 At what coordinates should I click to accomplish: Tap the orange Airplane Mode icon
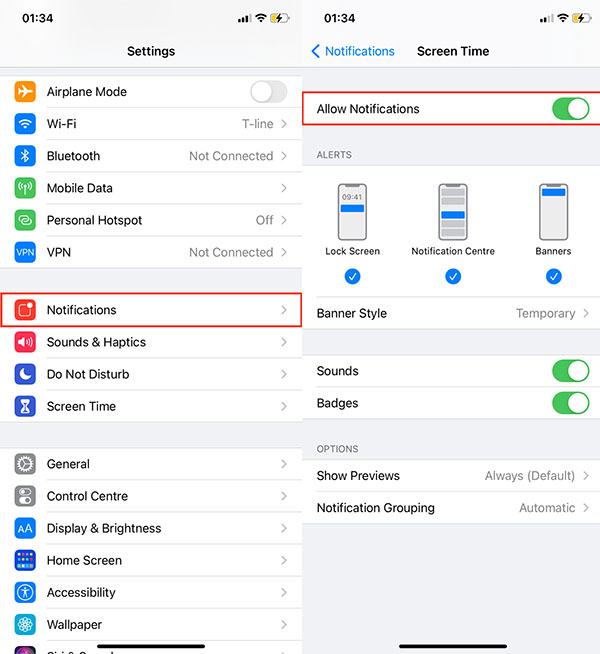[25, 91]
